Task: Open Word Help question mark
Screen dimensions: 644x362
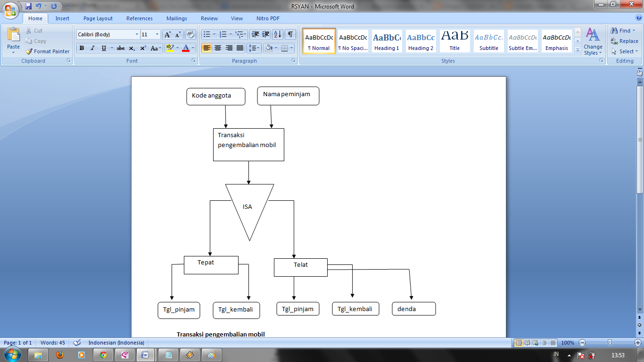Action: click(639, 17)
